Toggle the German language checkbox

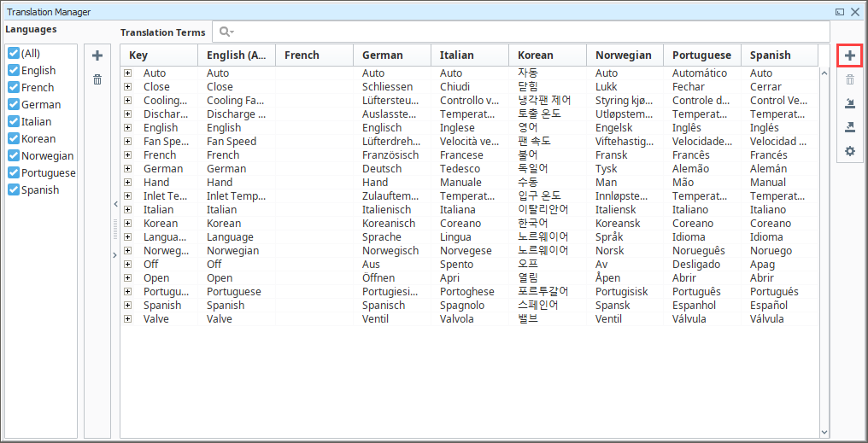[x=14, y=104]
